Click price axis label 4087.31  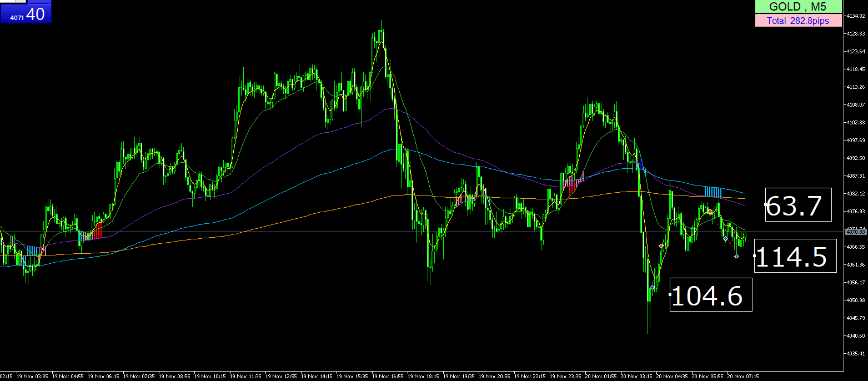click(x=857, y=176)
